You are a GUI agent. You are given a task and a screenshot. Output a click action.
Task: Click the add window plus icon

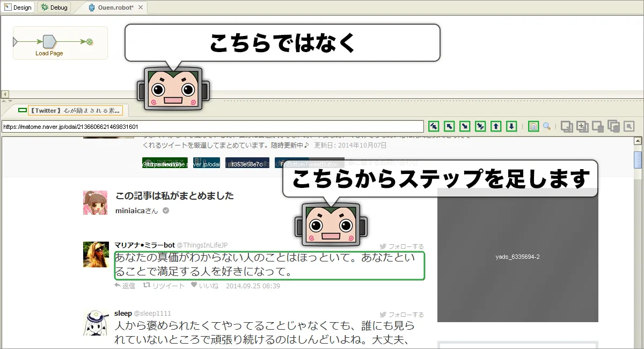click(x=583, y=127)
